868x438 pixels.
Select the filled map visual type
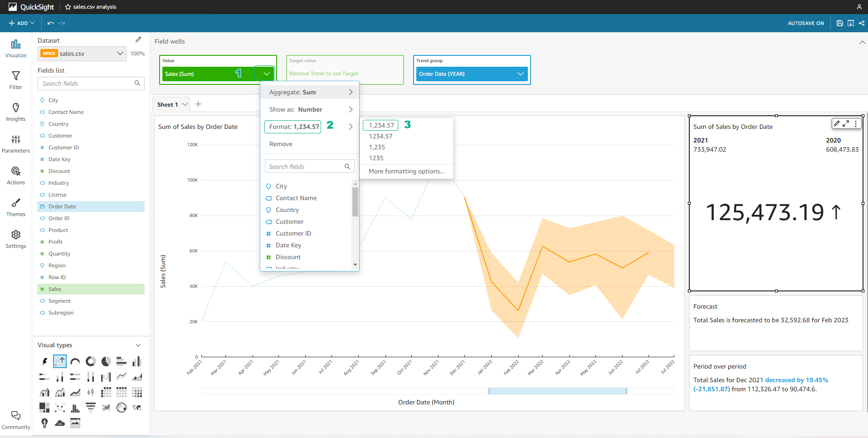click(x=137, y=408)
